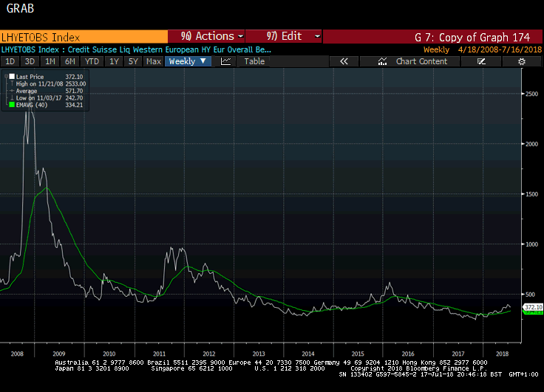Click the LHYETOBS Index ticker field
544x392 pixels.
click(x=84, y=36)
